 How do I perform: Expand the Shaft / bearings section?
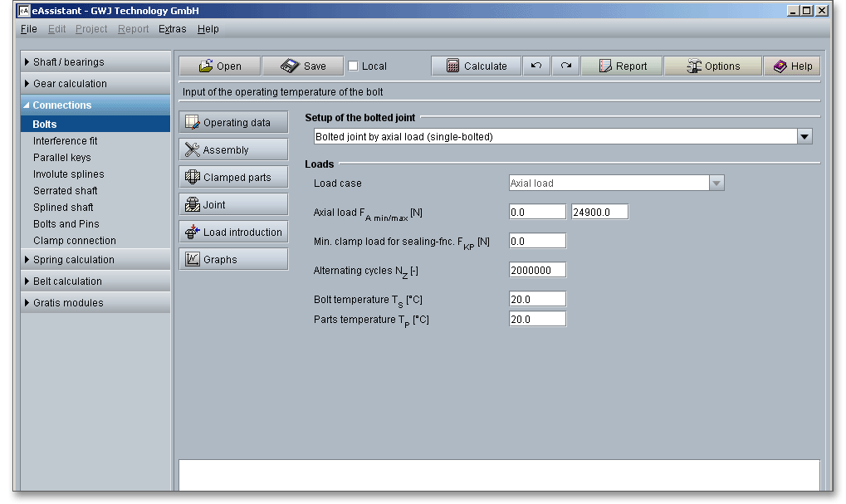69,62
